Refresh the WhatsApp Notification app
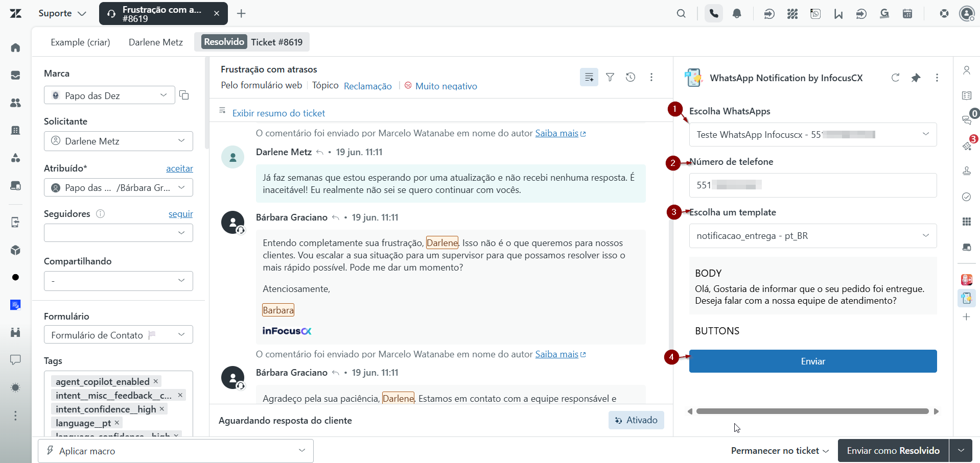980x463 pixels. [895, 78]
